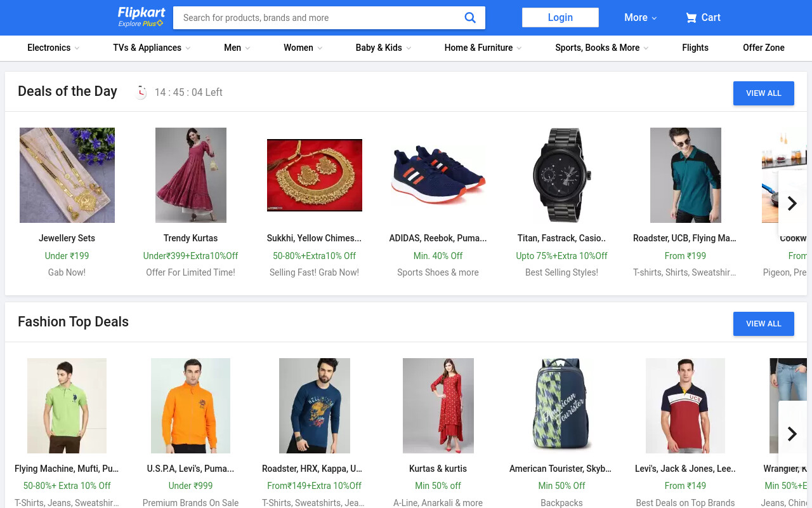This screenshot has width=812, height=508.
Task: Expand Sports, Books & More menu
Action: click(602, 48)
